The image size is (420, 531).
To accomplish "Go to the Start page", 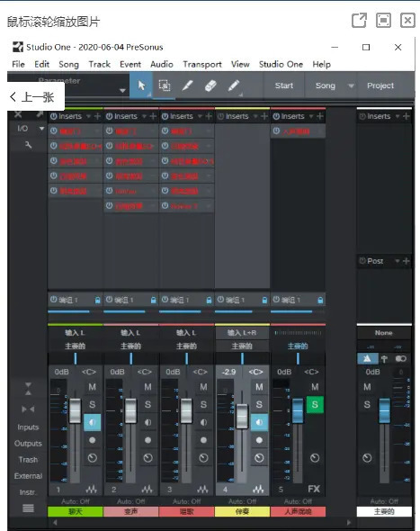I will (x=284, y=85).
